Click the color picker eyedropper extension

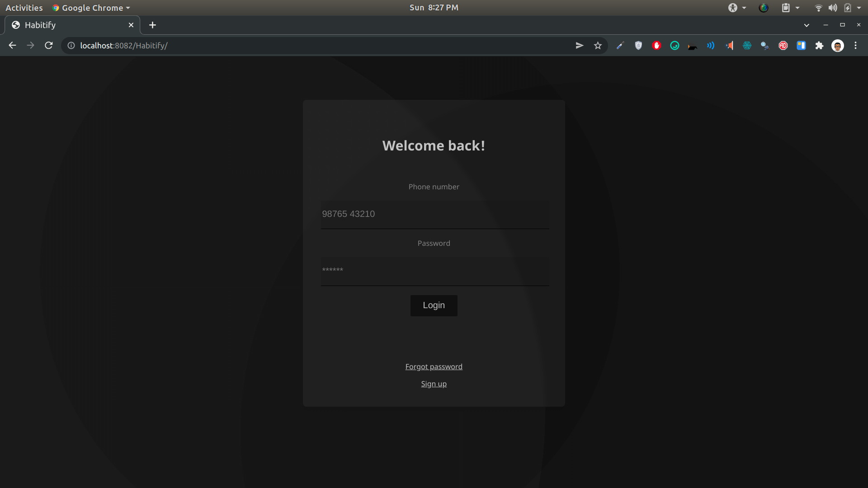(620, 46)
